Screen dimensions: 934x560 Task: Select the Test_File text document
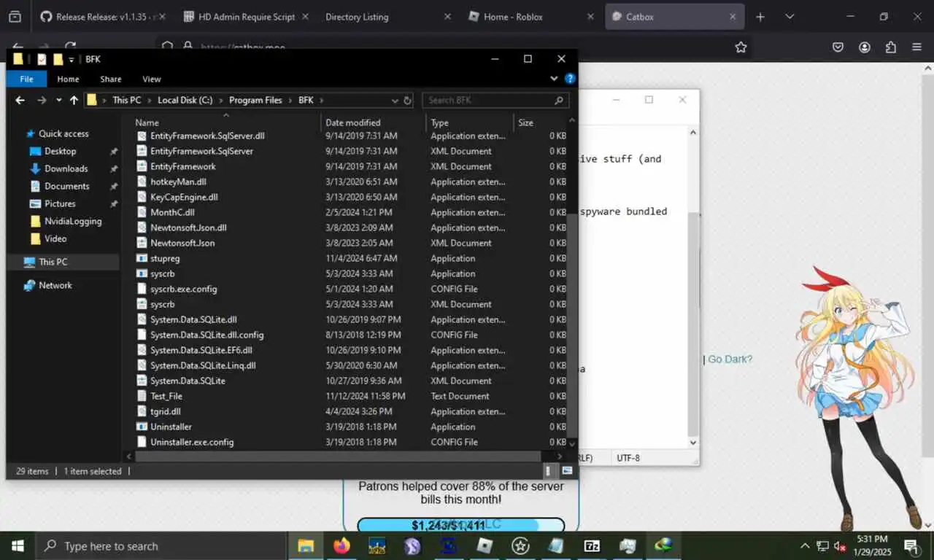[x=166, y=396]
